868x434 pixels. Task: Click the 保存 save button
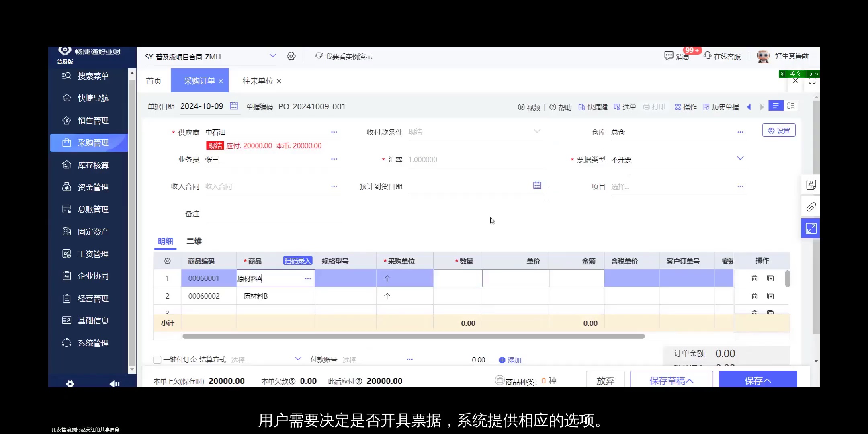(x=757, y=380)
